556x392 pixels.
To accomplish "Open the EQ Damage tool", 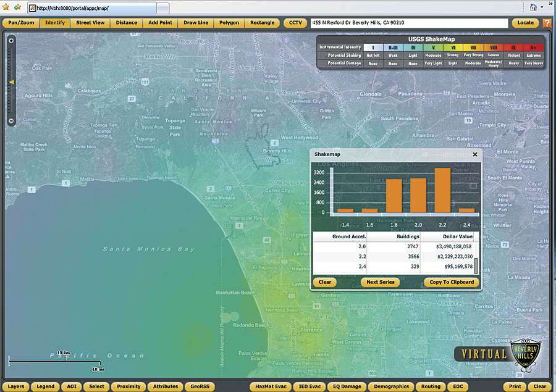I will (x=347, y=386).
